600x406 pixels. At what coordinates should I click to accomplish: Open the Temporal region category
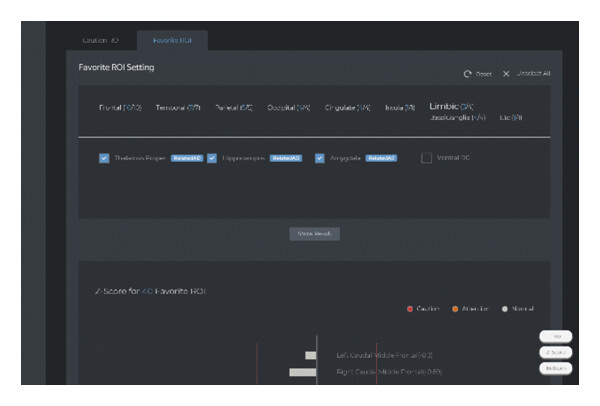pos(178,108)
